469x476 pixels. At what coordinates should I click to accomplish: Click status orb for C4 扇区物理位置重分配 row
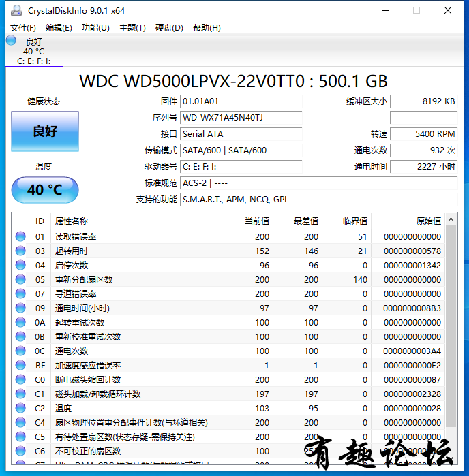[20, 422]
